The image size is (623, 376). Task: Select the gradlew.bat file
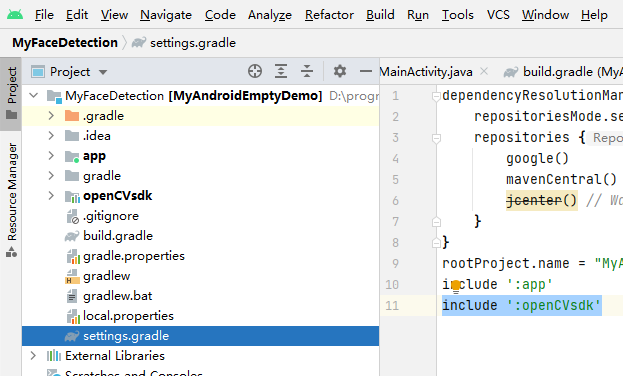201,296
